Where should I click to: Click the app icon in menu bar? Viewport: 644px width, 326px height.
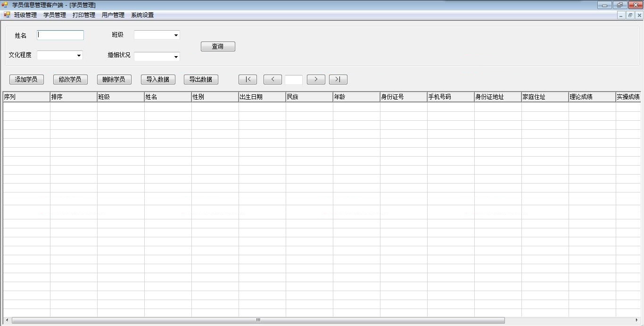[x=7, y=15]
